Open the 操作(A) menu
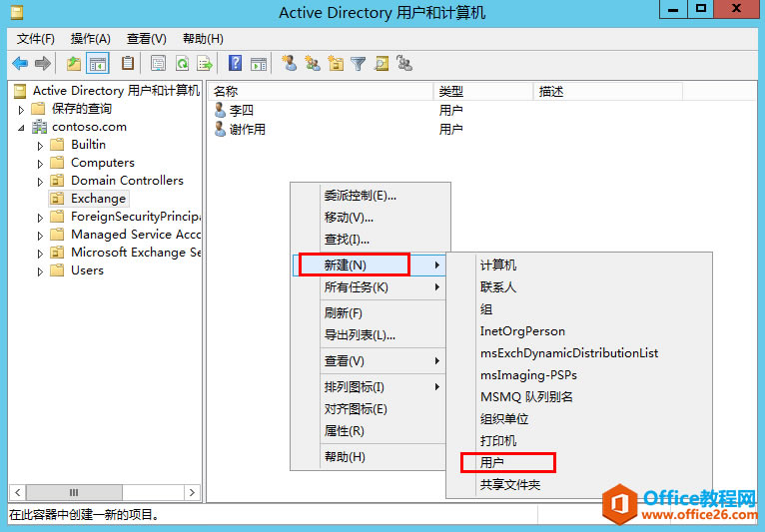Image resolution: width=765 pixels, height=532 pixels. click(90, 39)
